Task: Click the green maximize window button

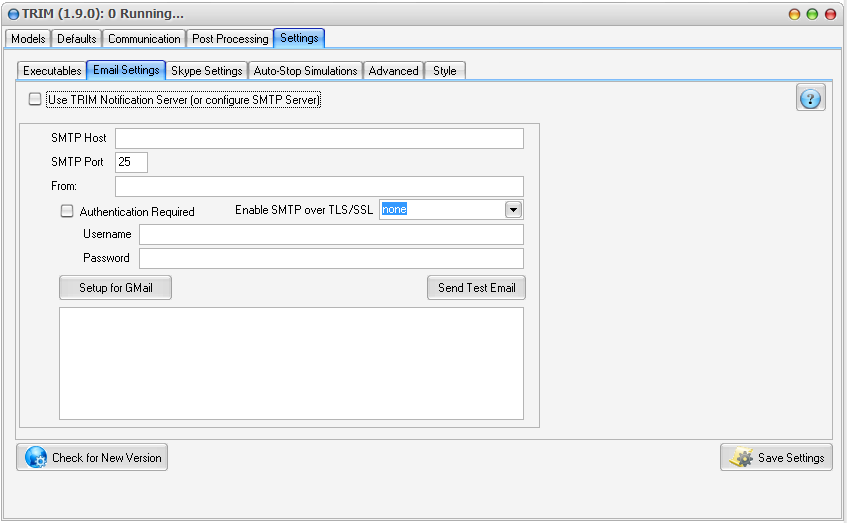Action: coord(812,14)
